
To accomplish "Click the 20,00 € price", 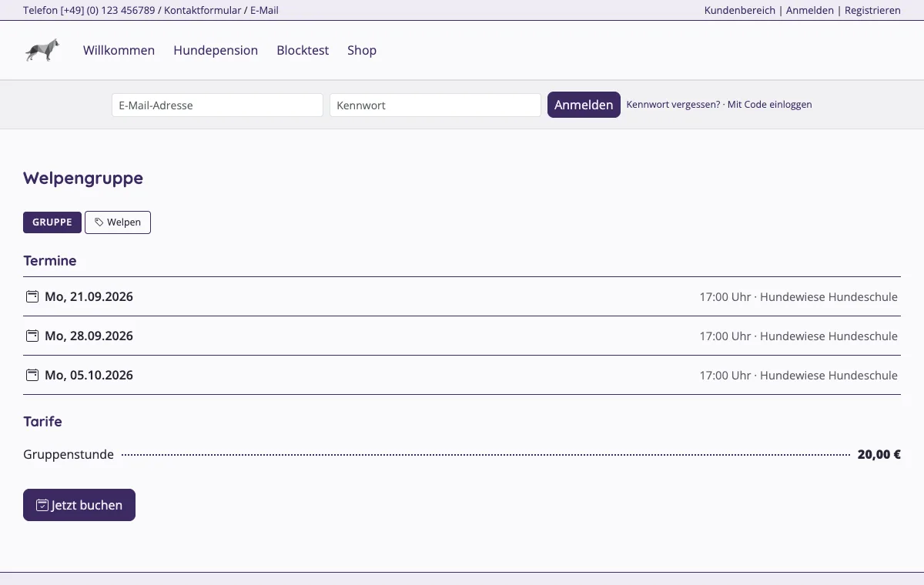I will [879, 454].
